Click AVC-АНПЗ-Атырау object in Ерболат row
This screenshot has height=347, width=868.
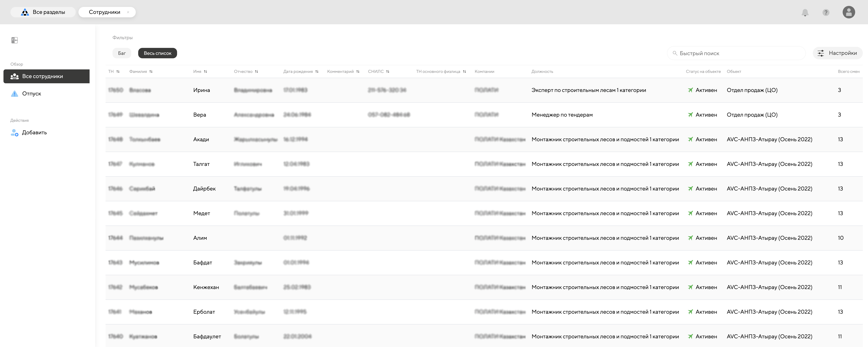coord(770,312)
